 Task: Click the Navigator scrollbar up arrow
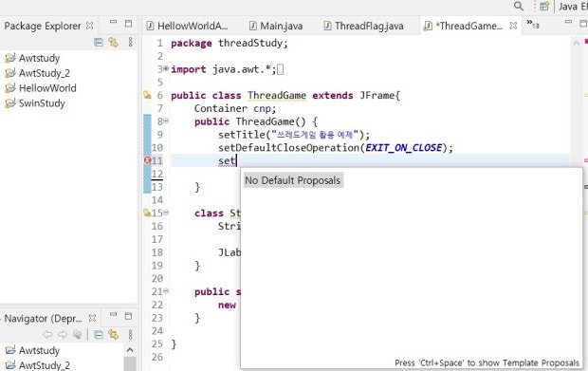pyautogui.click(x=130, y=350)
